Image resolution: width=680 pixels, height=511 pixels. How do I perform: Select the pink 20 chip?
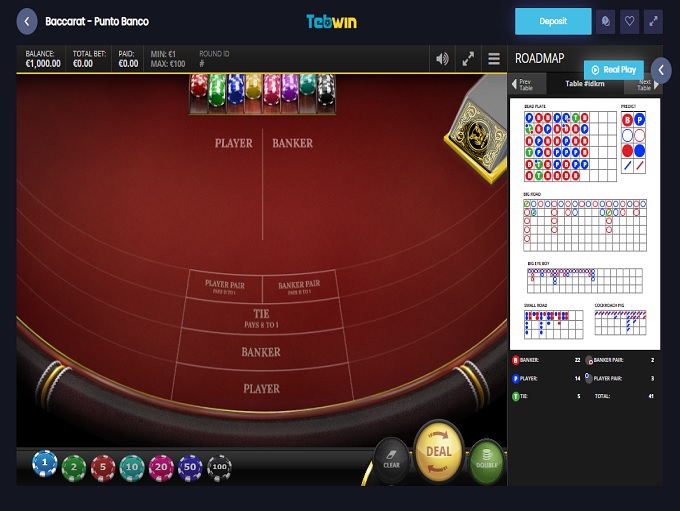161,468
